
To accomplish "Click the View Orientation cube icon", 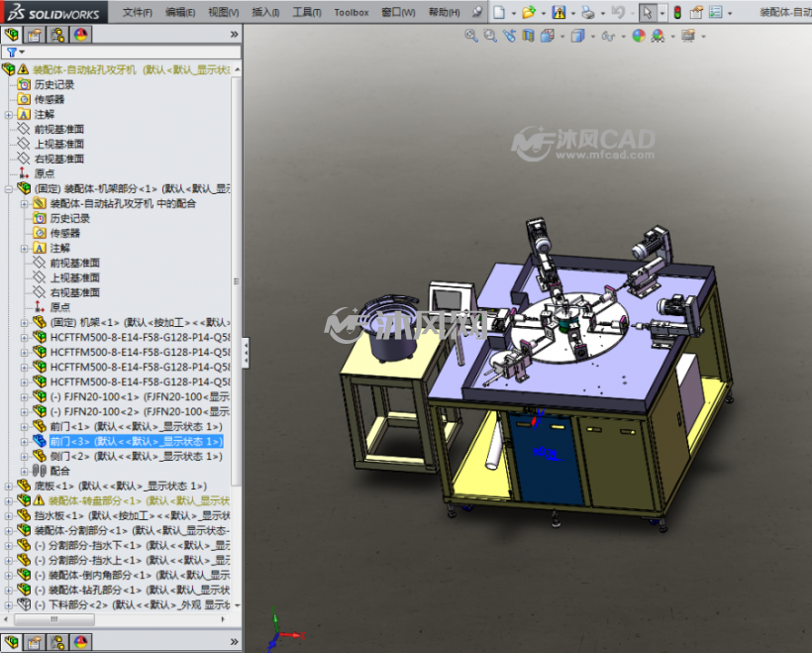I will (547, 36).
